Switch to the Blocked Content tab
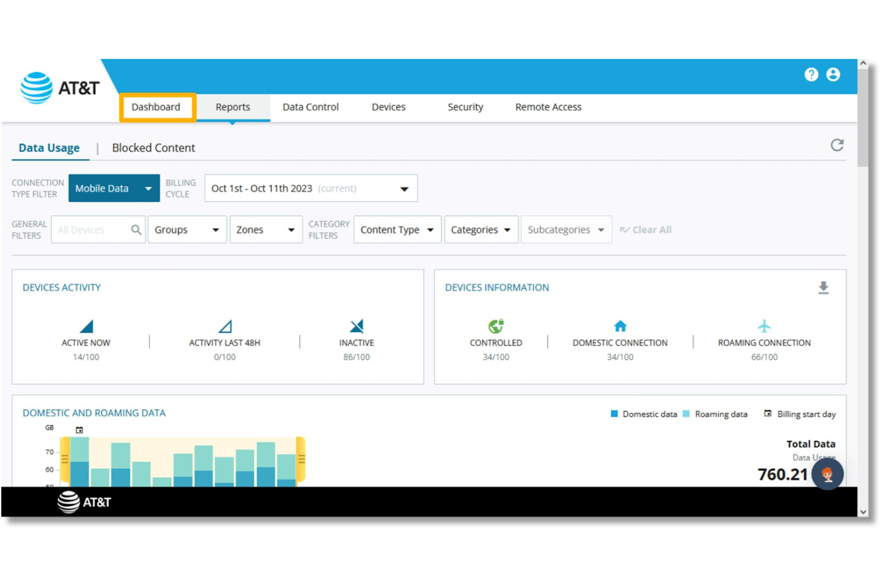 point(153,148)
